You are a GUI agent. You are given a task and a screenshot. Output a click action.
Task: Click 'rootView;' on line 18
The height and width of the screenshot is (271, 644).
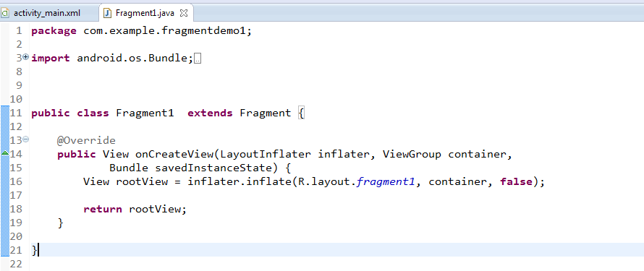click(158, 209)
